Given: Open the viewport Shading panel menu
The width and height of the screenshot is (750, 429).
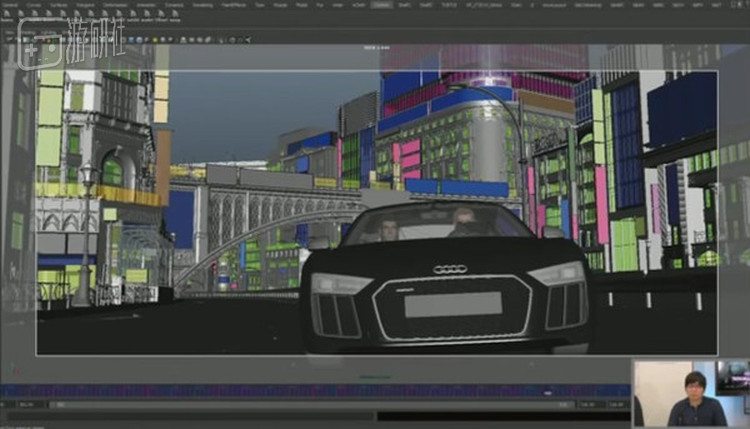Looking at the screenshot, I should (30, 30).
